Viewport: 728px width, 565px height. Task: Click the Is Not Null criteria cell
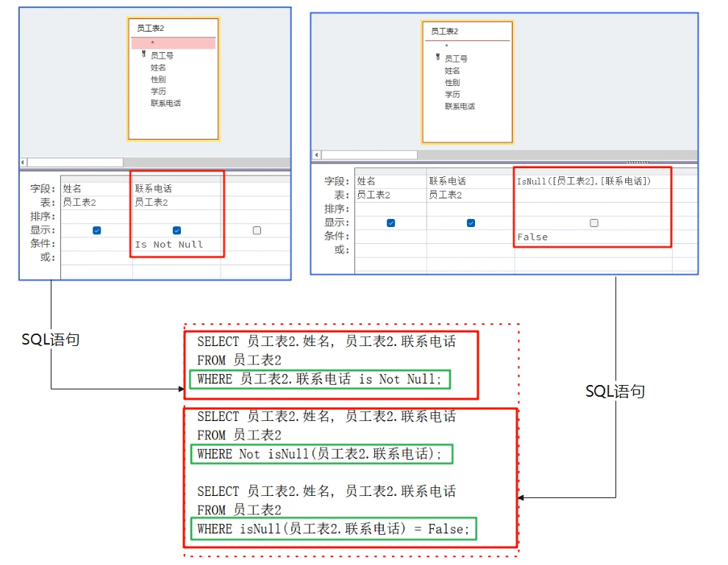(177, 244)
